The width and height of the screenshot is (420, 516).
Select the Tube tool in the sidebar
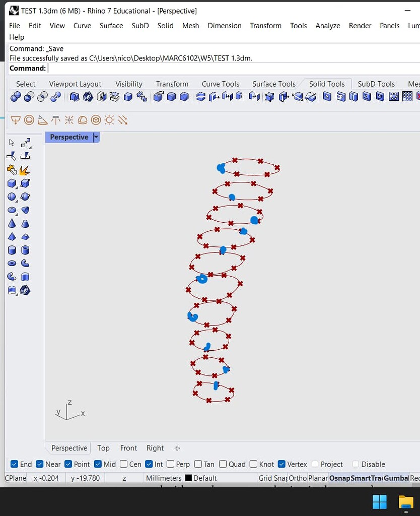pos(25,249)
